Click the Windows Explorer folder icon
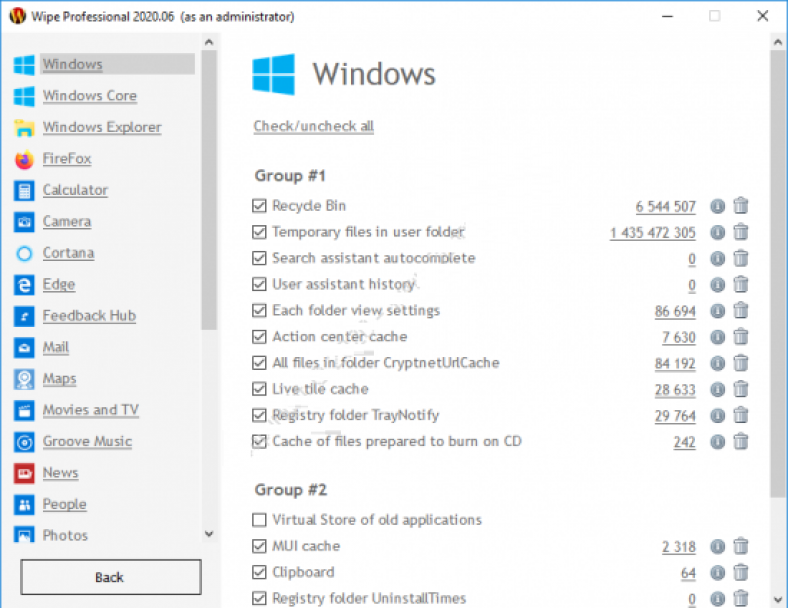The width and height of the screenshot is (788, 608). 24,128
